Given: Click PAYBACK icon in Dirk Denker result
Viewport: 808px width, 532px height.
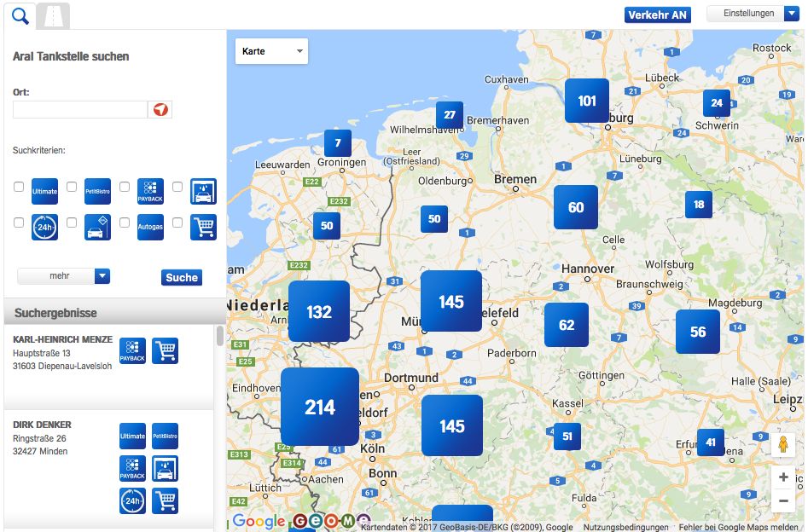Looking at the screenshot, I should (x=132, y=469).
